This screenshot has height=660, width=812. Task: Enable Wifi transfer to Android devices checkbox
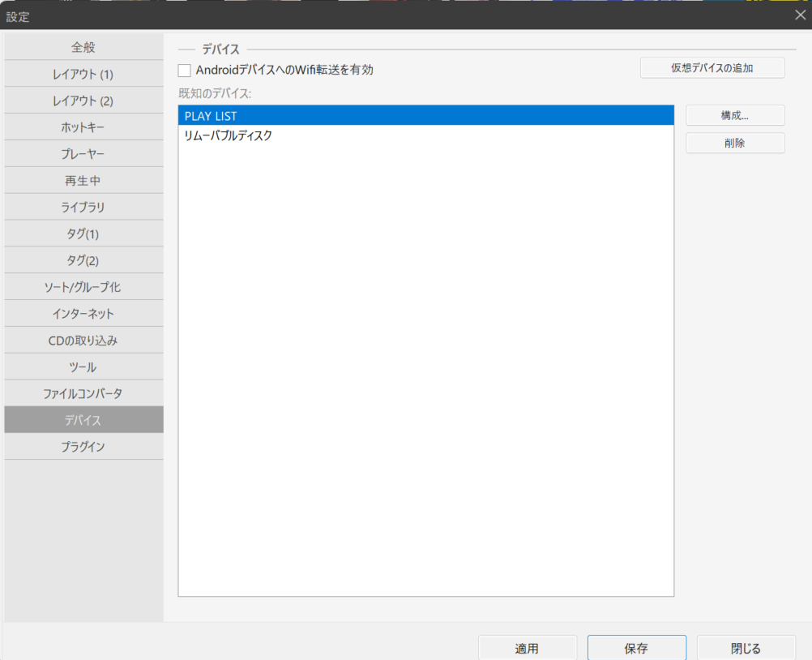click(185, 71)
